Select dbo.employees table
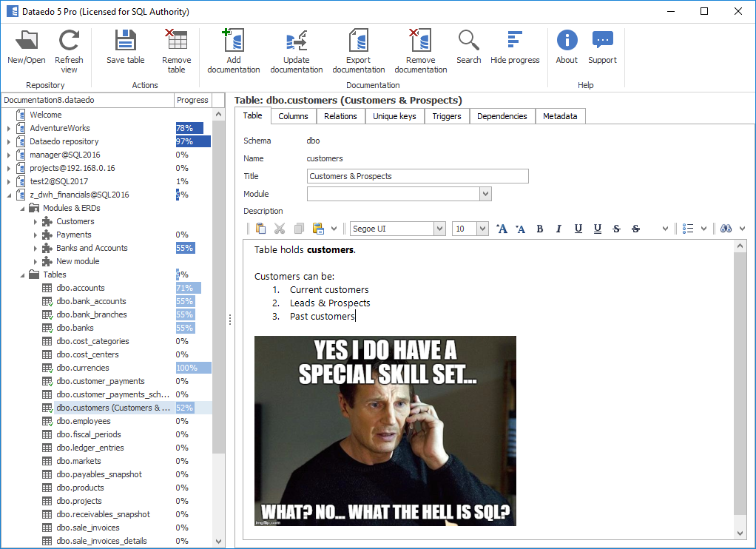 (x=84, y=421)
